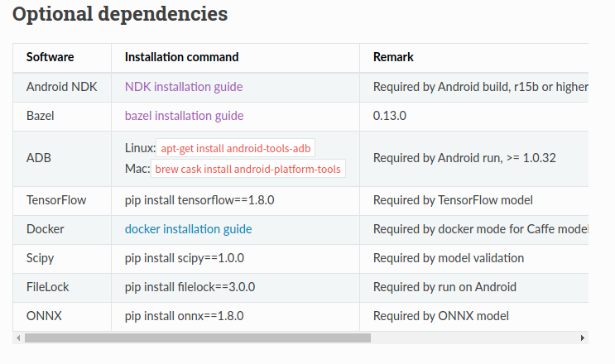Click the pip install onnx==1.8.0 cell
The width and height of the screenshot is (615, 364).
point(184,315)
